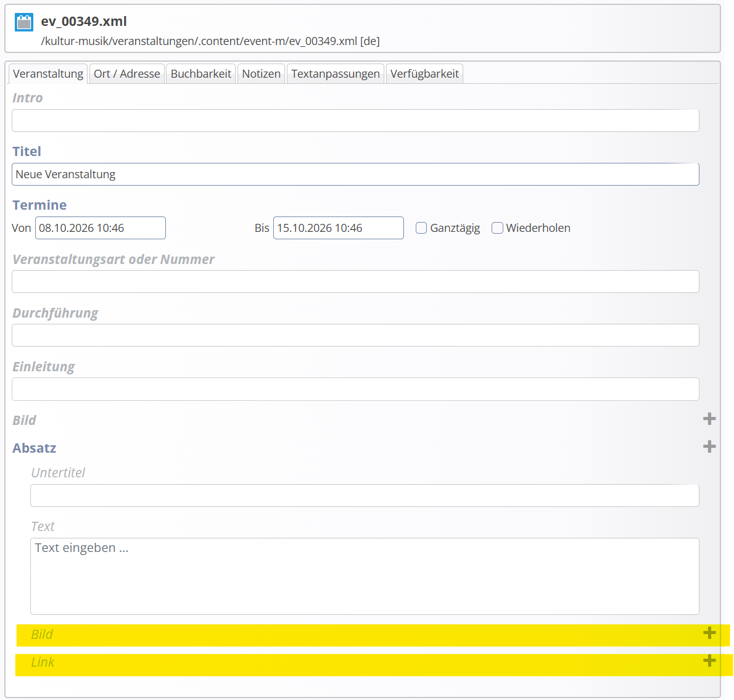Open the Textanpassungen tab
The image size is (734, 700).
pyautogui.click(x=335, y=74)
